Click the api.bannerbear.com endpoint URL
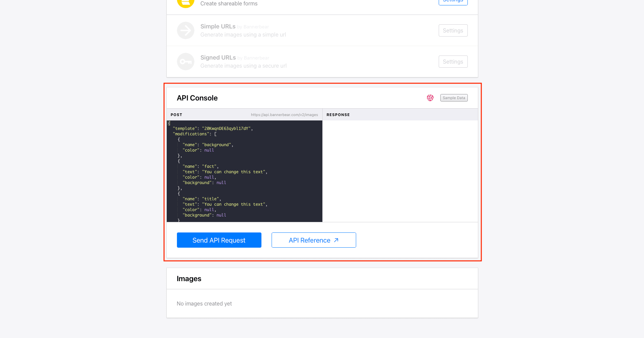The image size is (644, 338). tap(284, 115)
